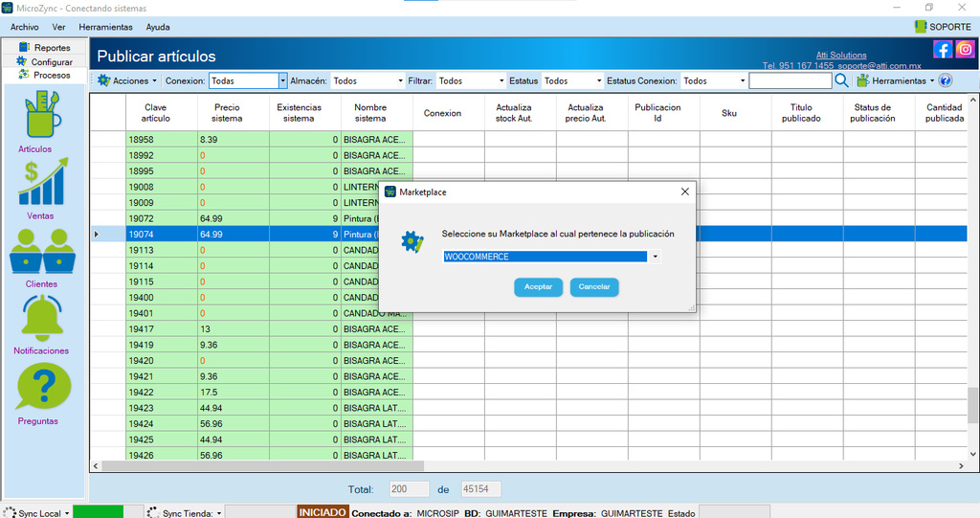The width and height of the screenshot is (980, 518).
Task: Click the INICIADO status label
Action: [x=323, y=512]
